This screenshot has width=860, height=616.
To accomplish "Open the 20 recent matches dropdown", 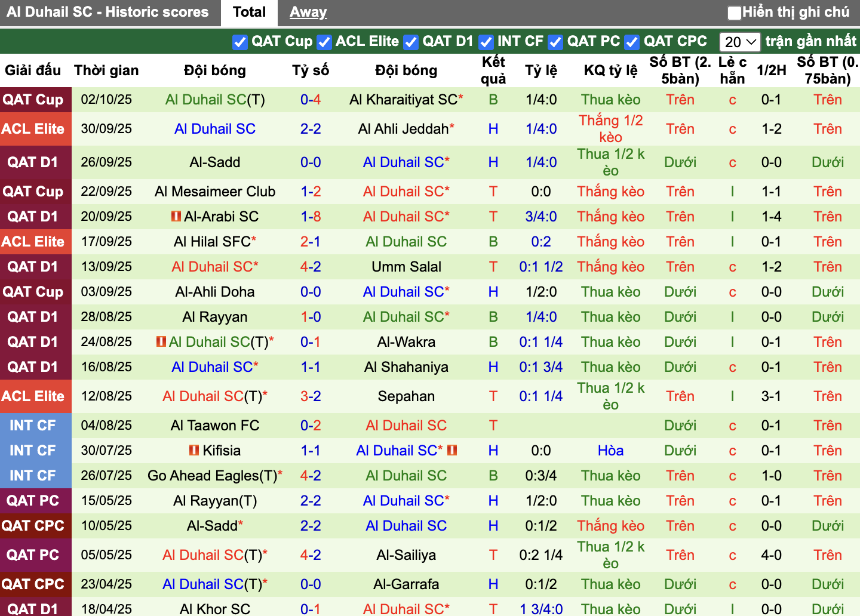I will click(740, 42).
